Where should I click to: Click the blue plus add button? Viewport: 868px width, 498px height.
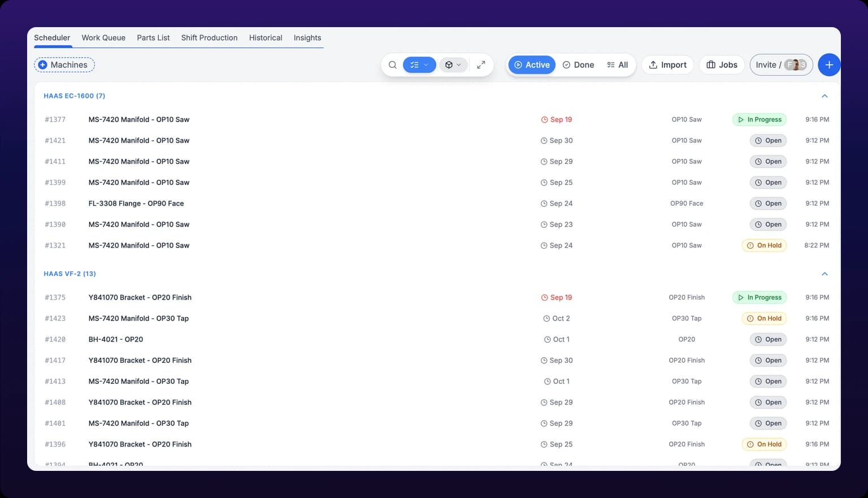click(829, 65)
